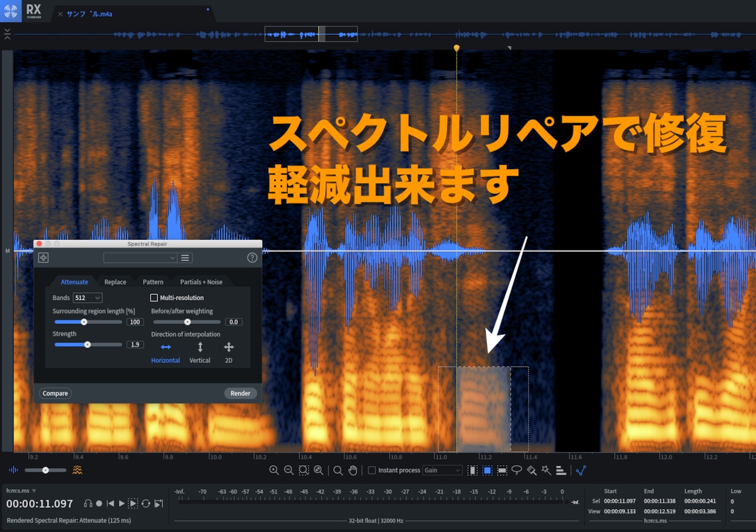The image size is (756, 532).
Task: Switch to the Partials + Noise tab
Action: 201,282
